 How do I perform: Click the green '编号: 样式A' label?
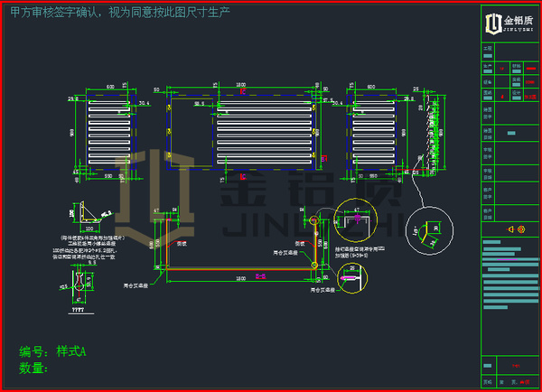pyautogui.click(x=52, y=351)
